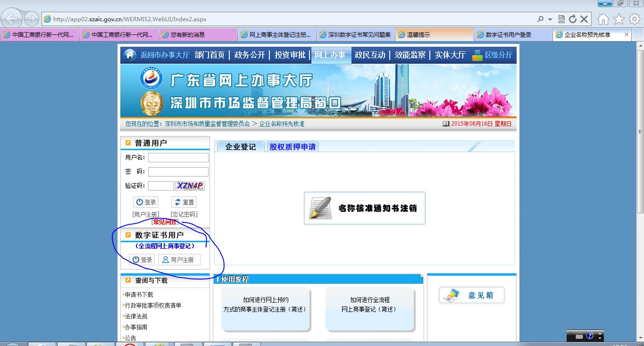Image resolution: width=644 pixels, height=346 pixels.
Task: Open the 行政审批事项权责清单 link
Action: (x=153, y=305)
